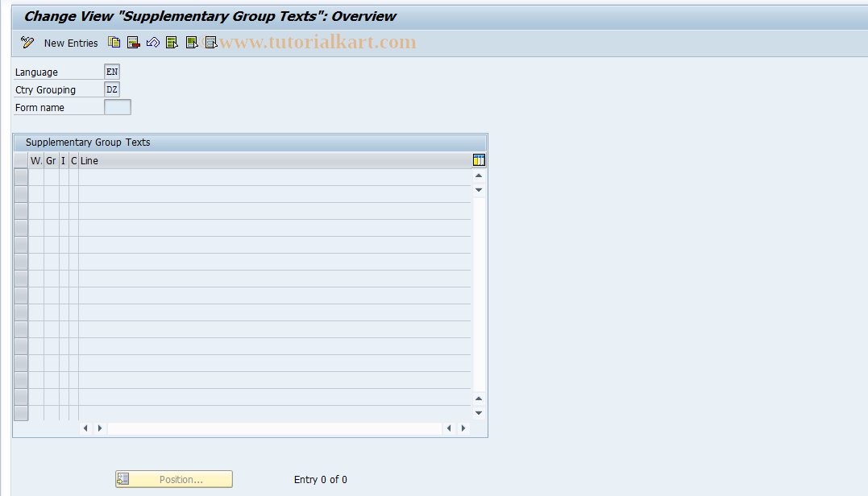Click the Gr column header
The image size is (868, 496).
point(51,161)
